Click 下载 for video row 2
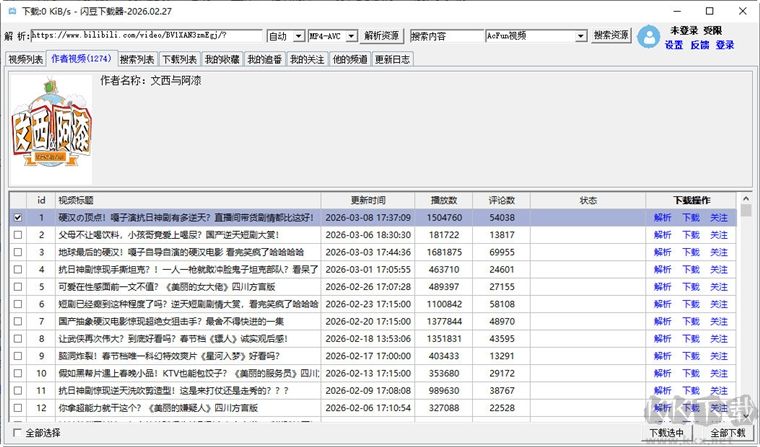The image size is (760, 447). tap(691, 235)
